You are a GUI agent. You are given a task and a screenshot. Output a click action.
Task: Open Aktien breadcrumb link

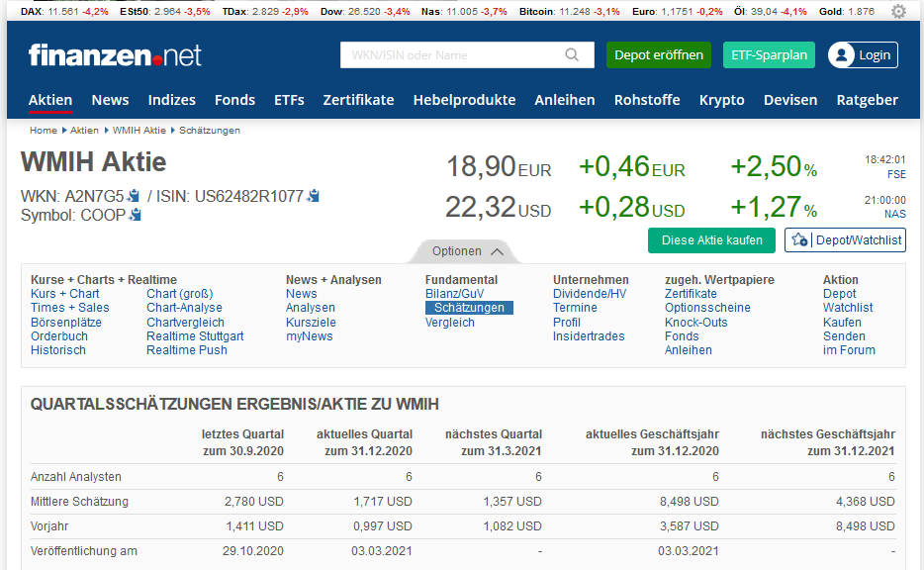click(84, 131)
